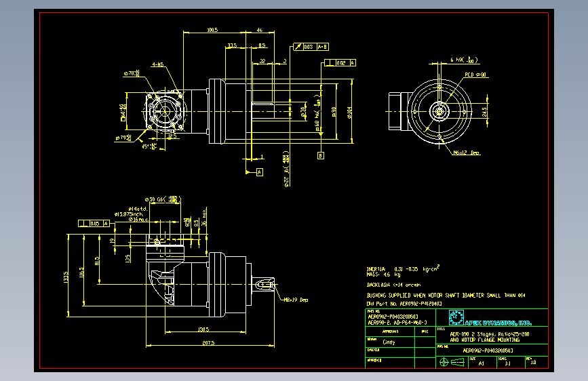This screenshot has width=588, height=381.
Task: Select the 32 shaft length dimension
Action: pos(262,61)
